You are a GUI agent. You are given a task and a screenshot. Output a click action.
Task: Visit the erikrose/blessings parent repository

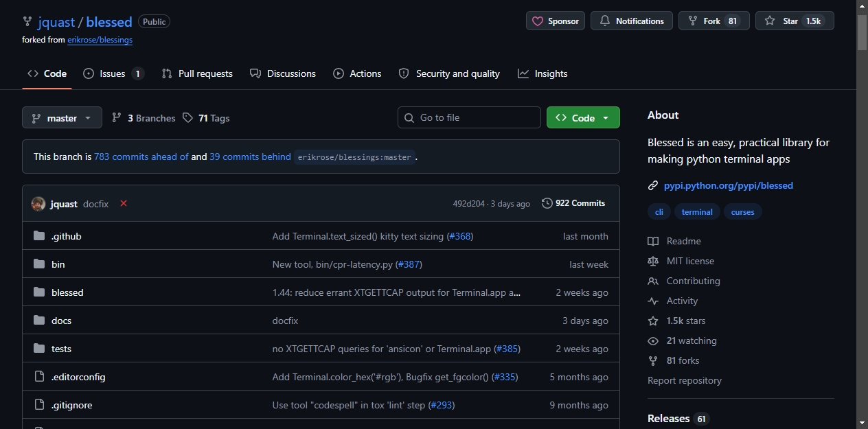pyautogui.click(x=100, y=40)
